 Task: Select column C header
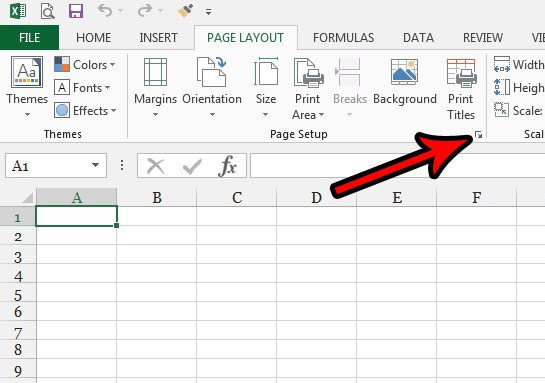point(237,197)
